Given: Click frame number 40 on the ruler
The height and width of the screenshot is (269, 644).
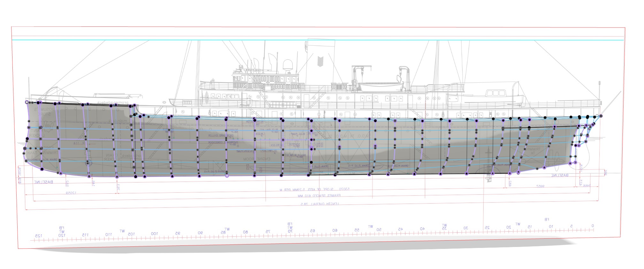Looking at the screenshot, I should tap(422, 229).
